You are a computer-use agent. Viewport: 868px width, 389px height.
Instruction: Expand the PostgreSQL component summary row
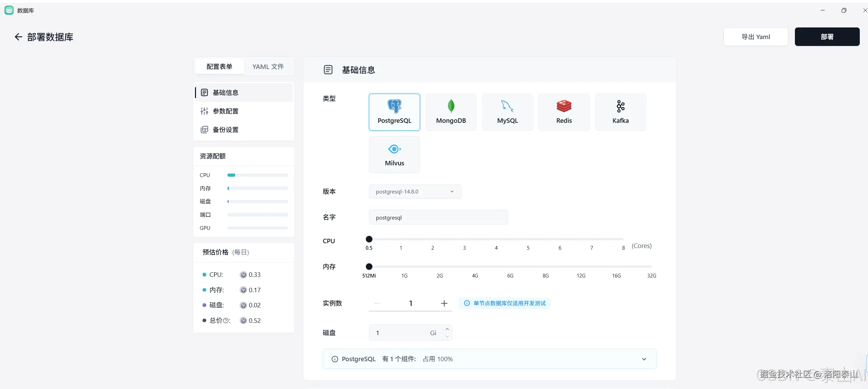pos(644,359)
